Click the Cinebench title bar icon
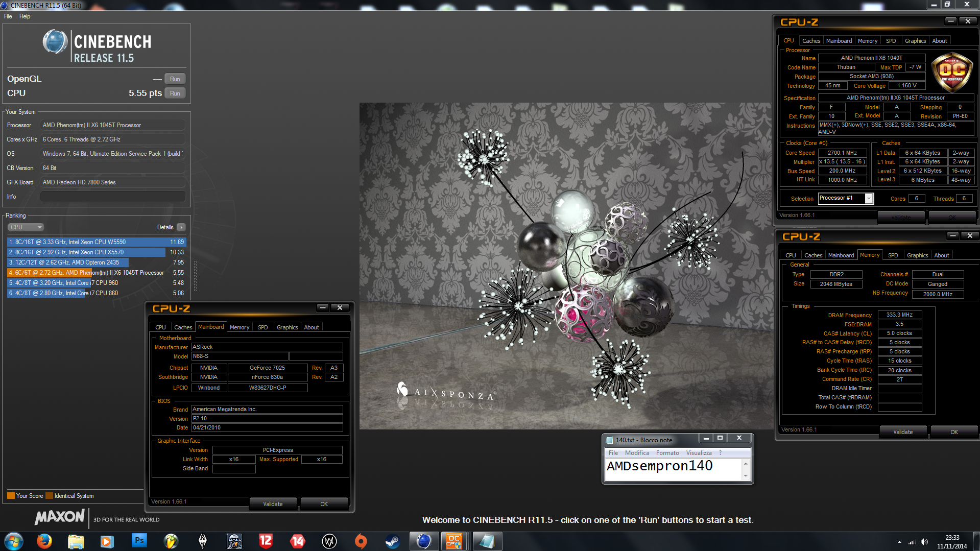Screen dimensions: 980x551 pyautogui.click(x=5, y=5)
